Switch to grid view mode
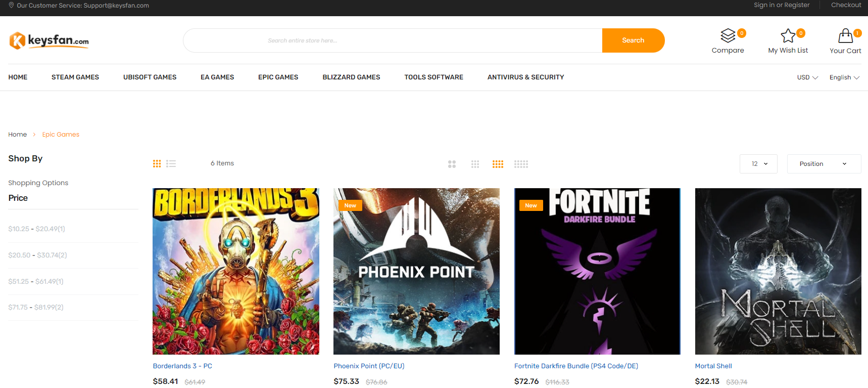868x388 pixels. click(x=157, y=163)
